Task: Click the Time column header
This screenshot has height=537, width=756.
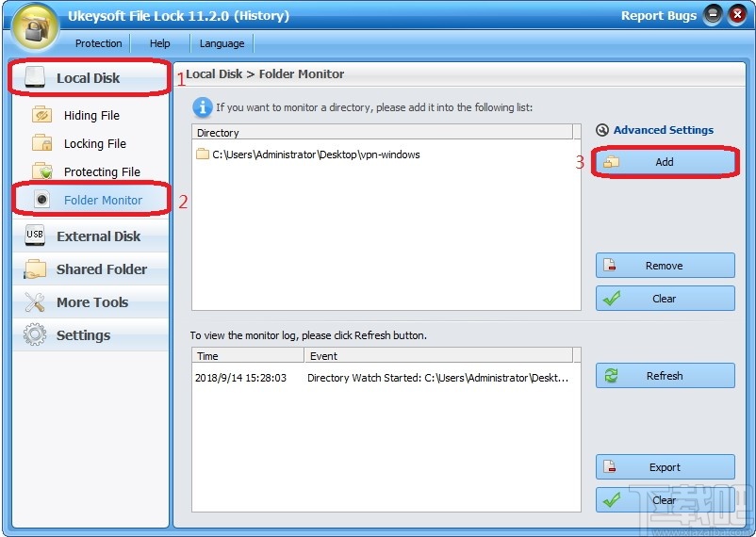Action: click(x=248, y=356)
